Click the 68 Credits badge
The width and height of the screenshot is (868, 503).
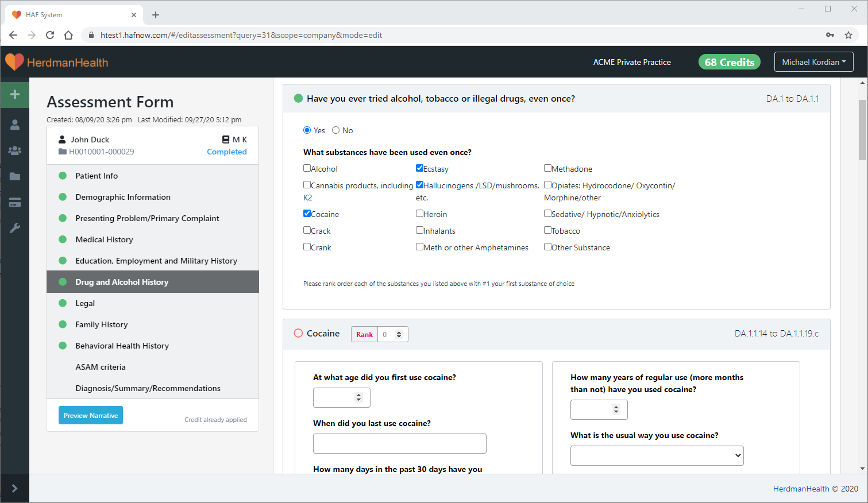(729, 62)
